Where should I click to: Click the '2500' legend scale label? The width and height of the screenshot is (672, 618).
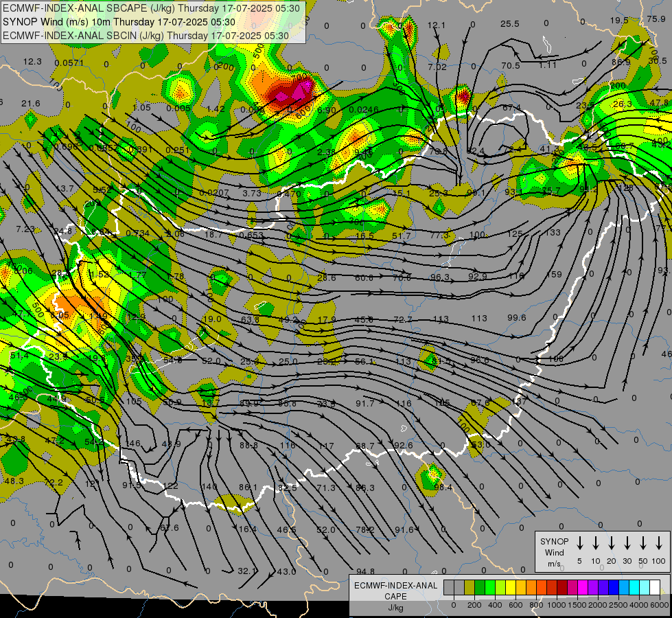(618, 605)
